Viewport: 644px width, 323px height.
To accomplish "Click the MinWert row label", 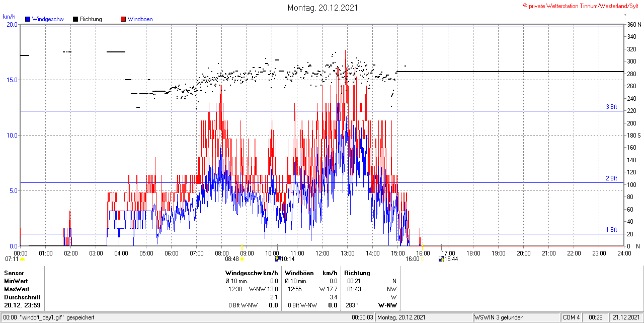I will point(16,281).
